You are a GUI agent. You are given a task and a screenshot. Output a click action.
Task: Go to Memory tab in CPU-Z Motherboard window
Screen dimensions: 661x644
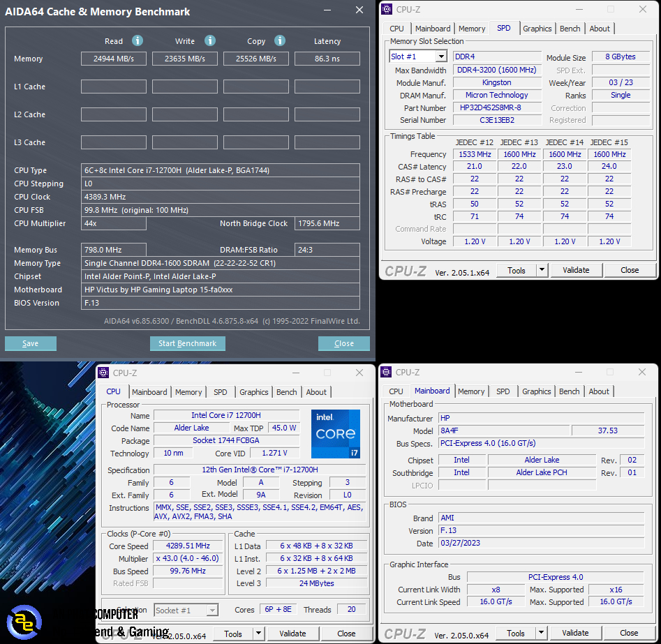click(x=471, y=391)
